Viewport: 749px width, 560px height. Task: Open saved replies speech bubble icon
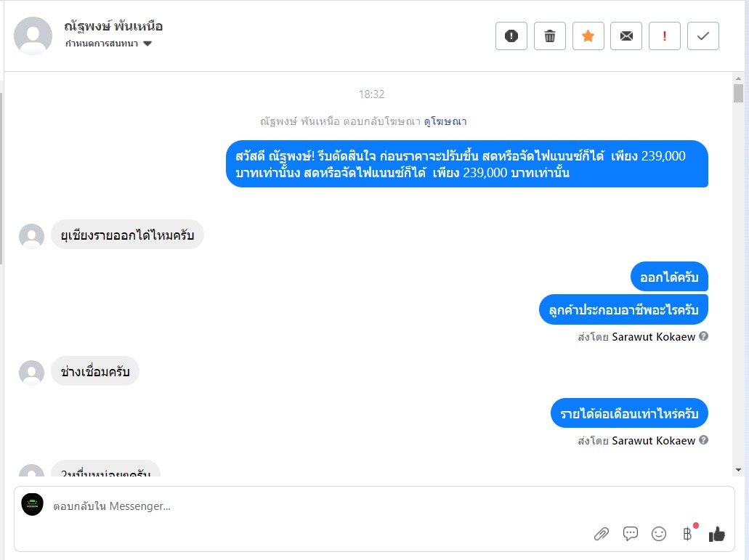630,534
